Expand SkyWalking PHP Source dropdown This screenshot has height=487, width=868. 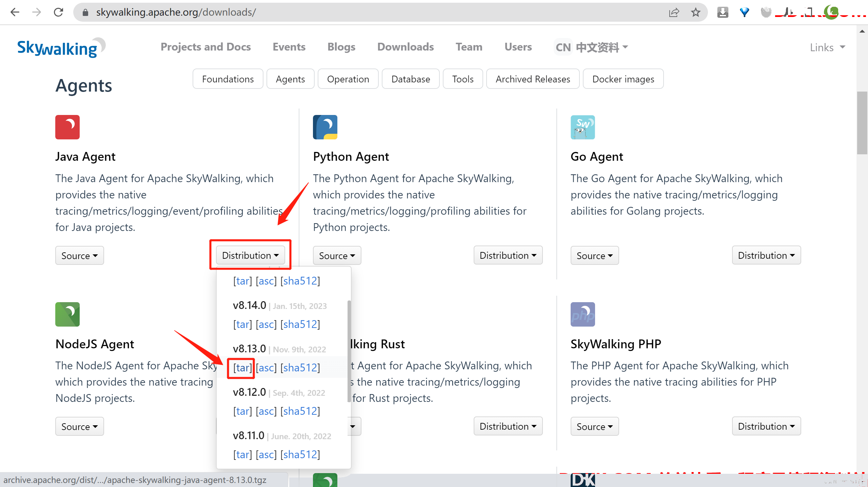point(595,426)
